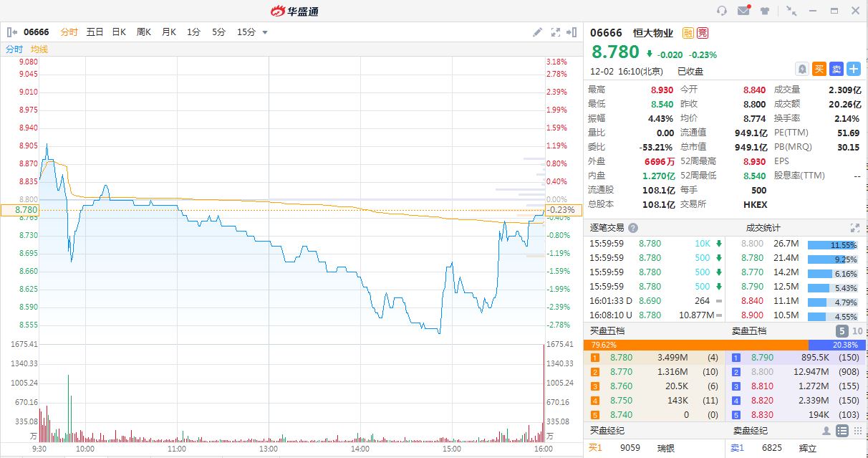This screenshot has width=868, height=458.
Task: Switch broker queue to grid view
Action: click(x=857, y=431)
